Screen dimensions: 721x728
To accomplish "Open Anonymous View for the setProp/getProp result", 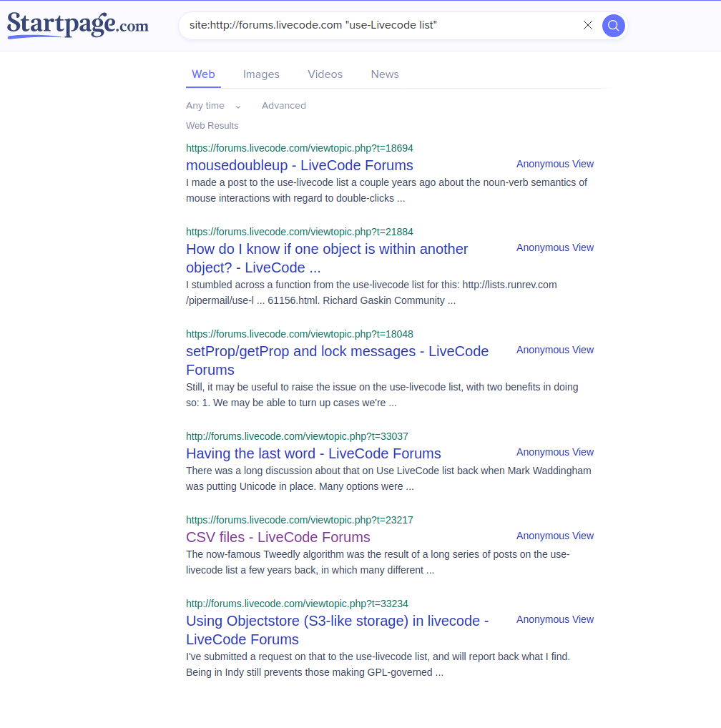I will point(555,350).
